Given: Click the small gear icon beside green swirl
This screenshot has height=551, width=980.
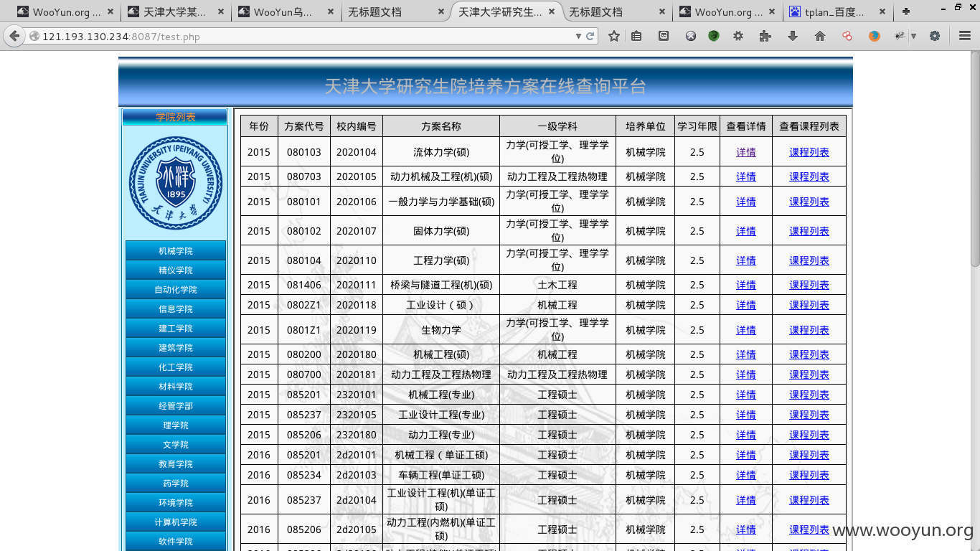Looking at the screenshot, I should [x=738, y=36].
